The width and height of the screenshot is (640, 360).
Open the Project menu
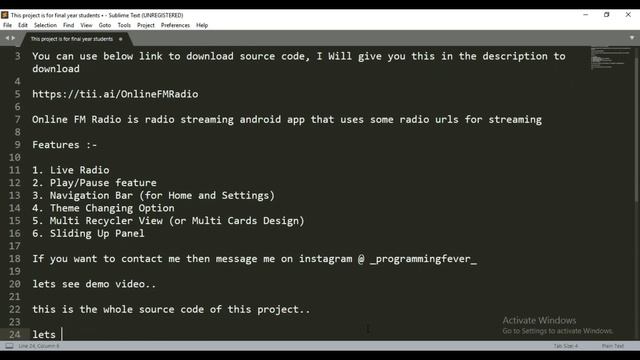pyautogui.click(x=146, y=25)
